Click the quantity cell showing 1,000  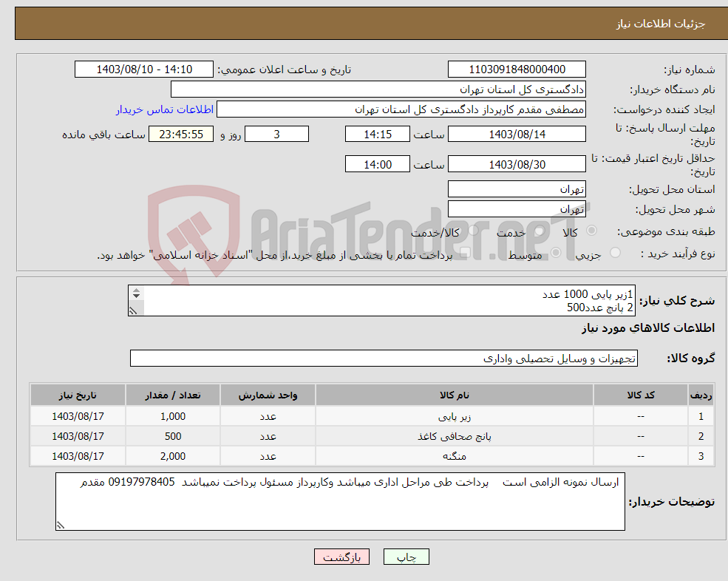173,416
